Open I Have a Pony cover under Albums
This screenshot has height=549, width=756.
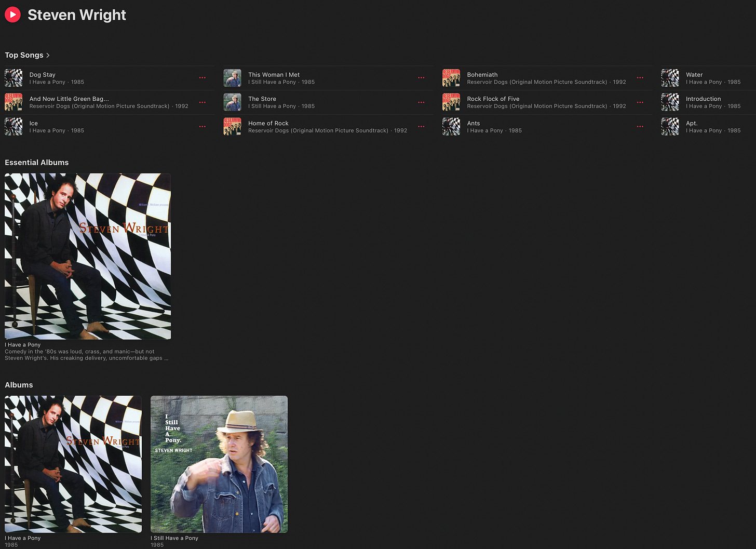pyautogui.click(x=73, y=464)
